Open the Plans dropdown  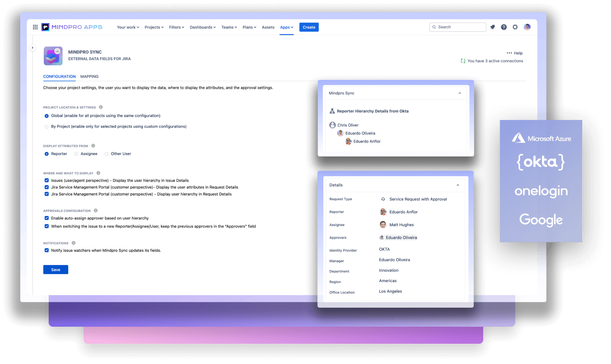point(250,28)
